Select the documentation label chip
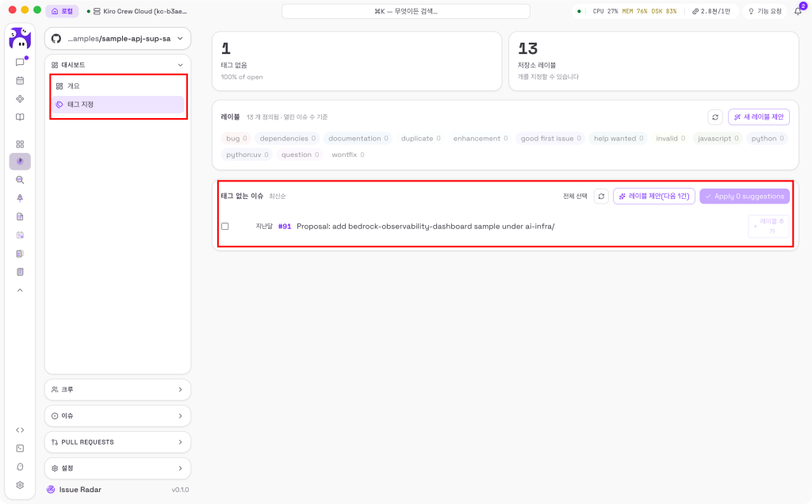The width and height of the screenshot is (812, 504). click(358, 138)
